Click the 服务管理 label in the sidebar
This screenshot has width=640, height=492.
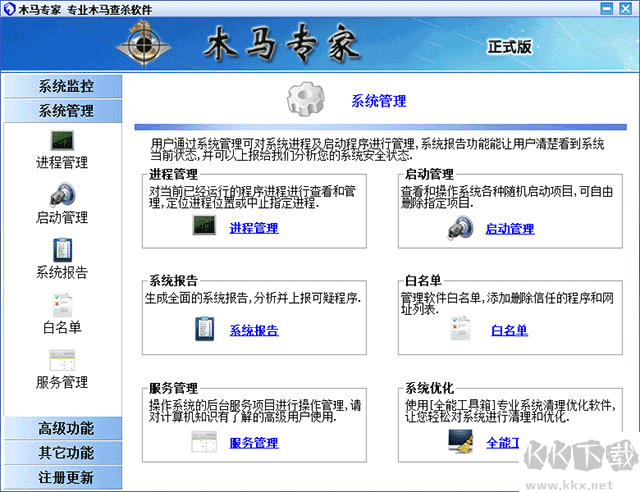(x=62, y=382)
